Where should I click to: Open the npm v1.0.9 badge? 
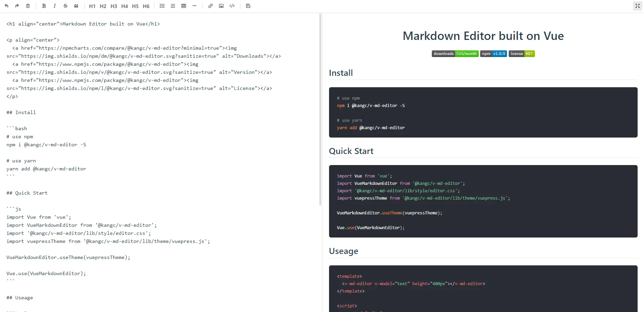point(494,54)
